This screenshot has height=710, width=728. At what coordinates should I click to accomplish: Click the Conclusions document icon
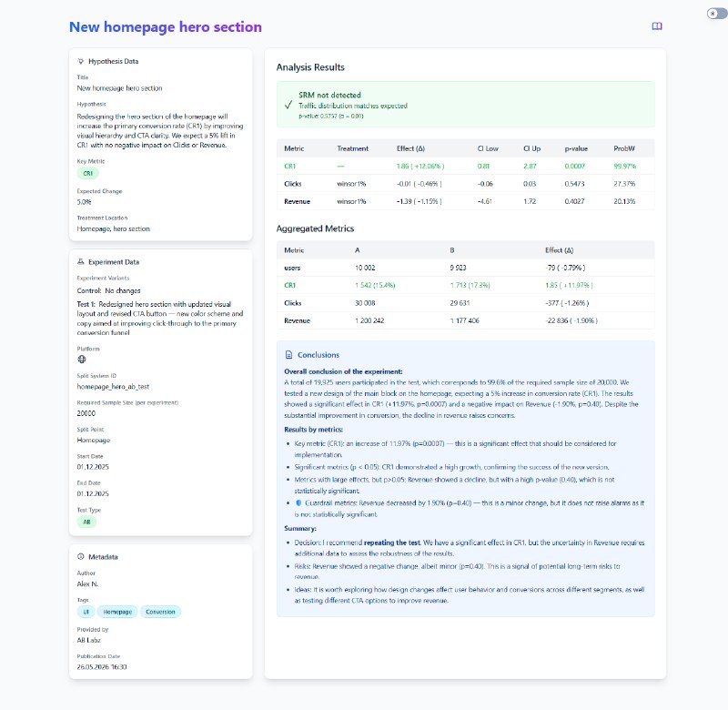click(x=288, y=355)
